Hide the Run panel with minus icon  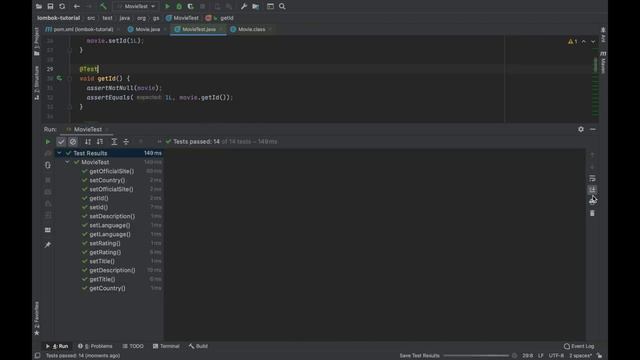[593, 129]
